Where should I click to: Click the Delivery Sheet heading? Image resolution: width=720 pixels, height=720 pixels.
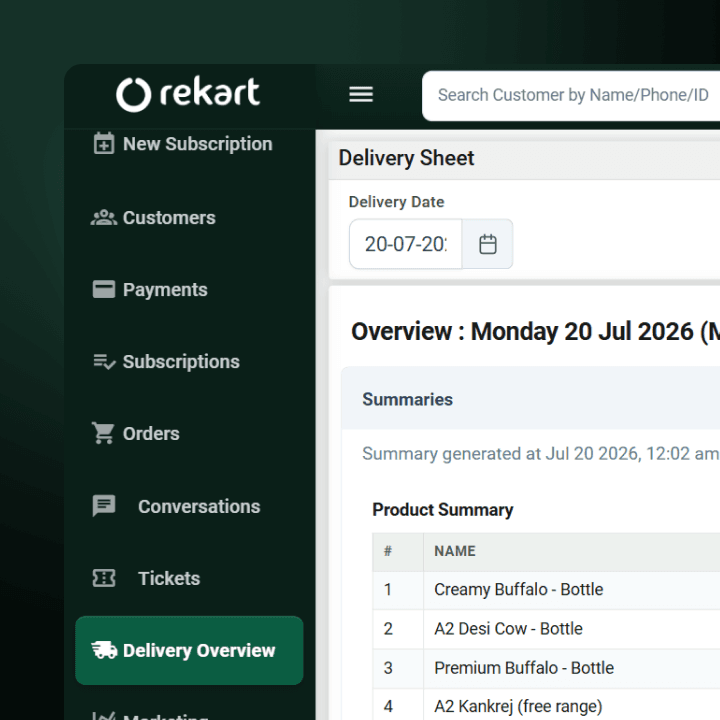(406, 158)
